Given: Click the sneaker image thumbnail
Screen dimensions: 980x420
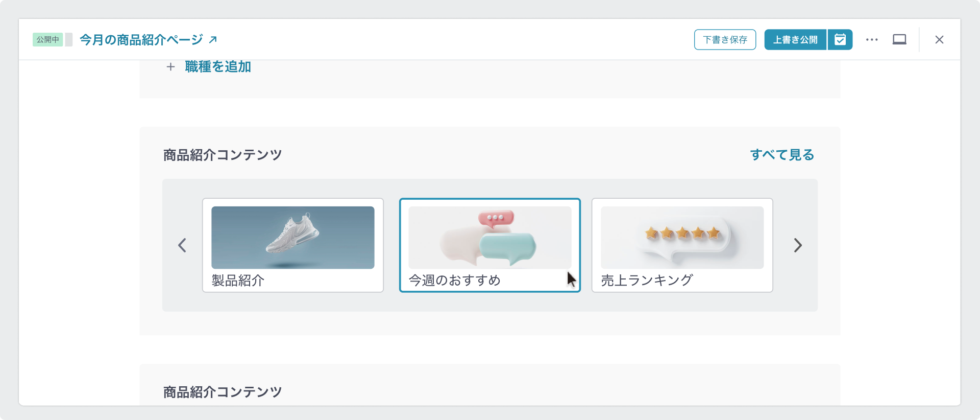Looking at the screenshot, I should [293, 238].
